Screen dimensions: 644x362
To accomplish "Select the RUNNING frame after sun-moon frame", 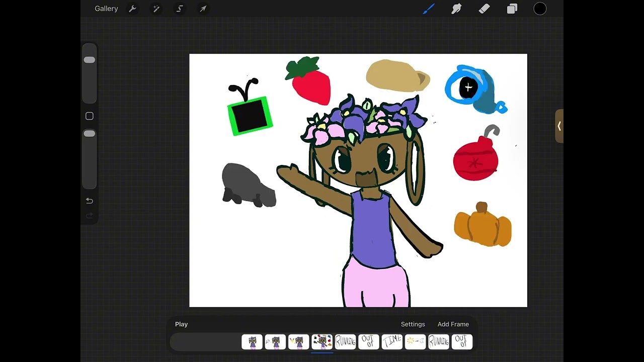I will [x=438, y=342].
